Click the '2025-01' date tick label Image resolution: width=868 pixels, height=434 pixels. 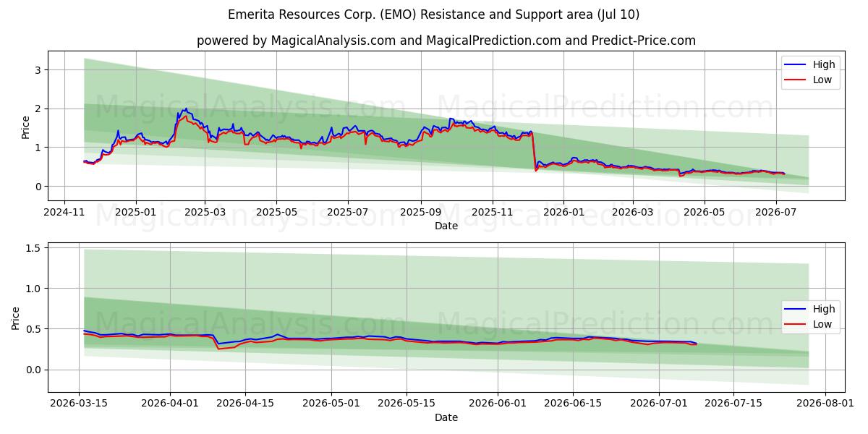point(136,212)
